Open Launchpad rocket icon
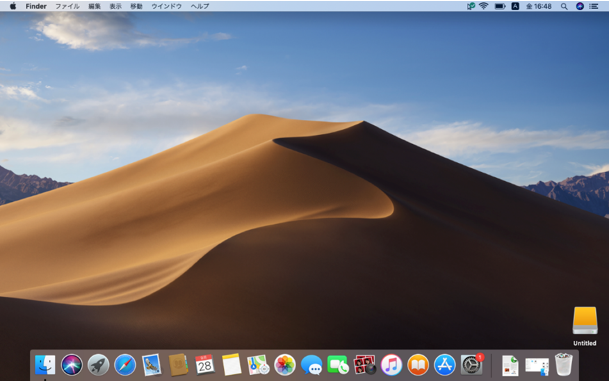The width and height of the screenshot is (609, 381). pos(98,365)
